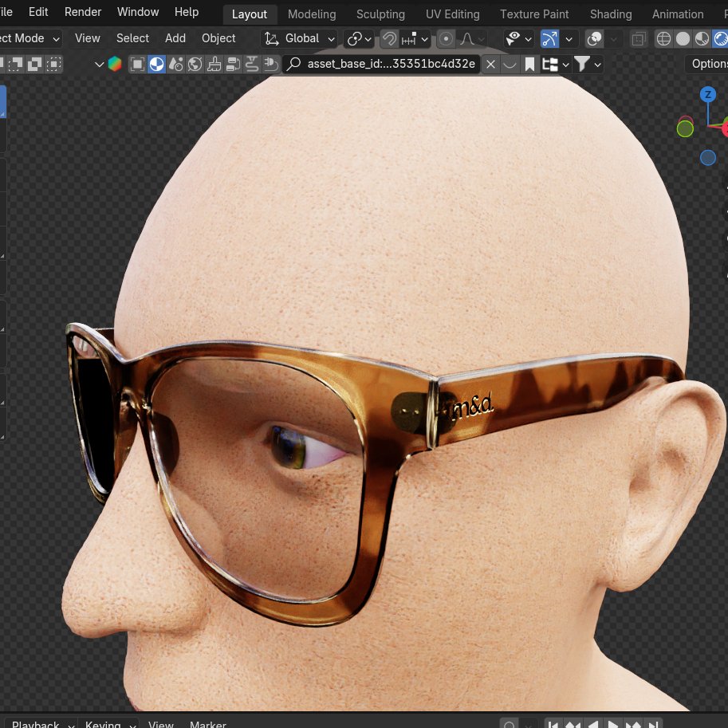This screenshot has height=728, width=728.
Task: Switch to Solid viewport shading
Action: pos(683,39)
